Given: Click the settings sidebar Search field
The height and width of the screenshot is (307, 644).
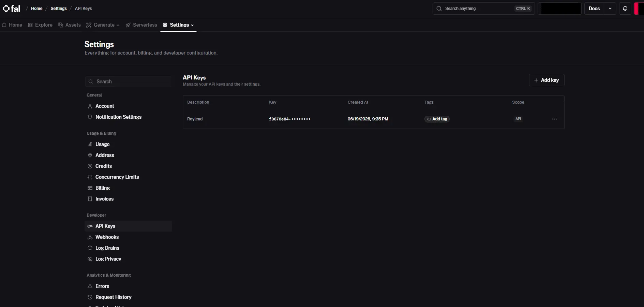Looking at the screenshot, I should [x=128, y=82].
